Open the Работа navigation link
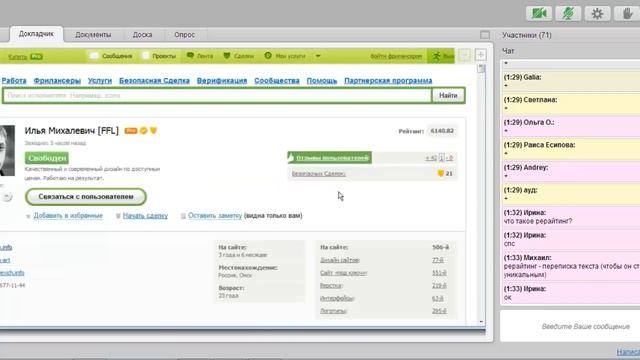The width and height of the screenshot is (640, 360). pos(14,80)
